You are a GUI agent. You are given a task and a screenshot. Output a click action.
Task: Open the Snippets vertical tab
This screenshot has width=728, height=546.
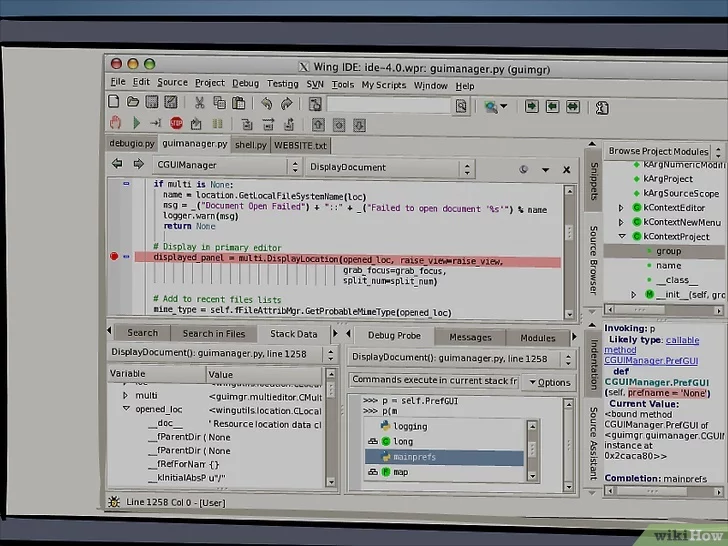[594, 182]
